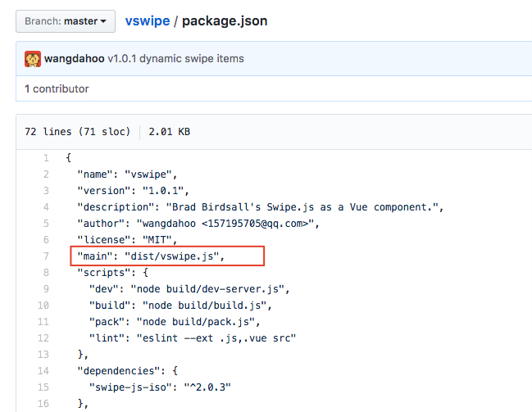
Task: Click the "pack" script code line
Action: (x=175, y=322)
